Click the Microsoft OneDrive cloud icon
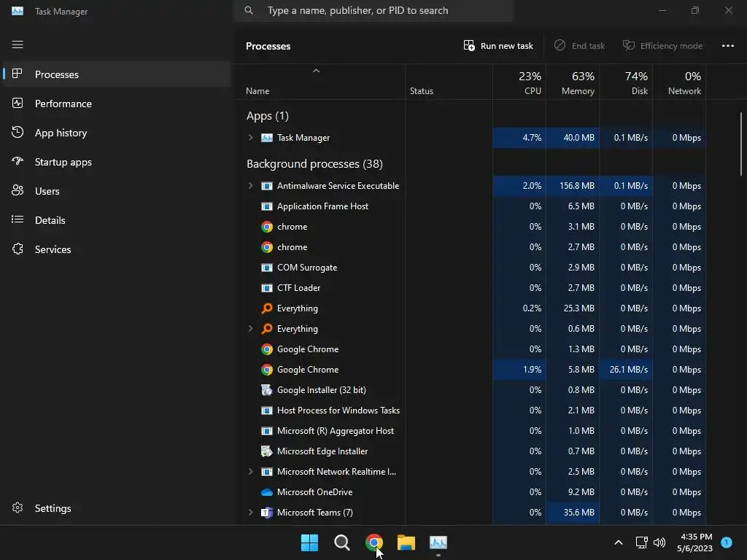This screenshot has height=560, width=747. point(267,492)
